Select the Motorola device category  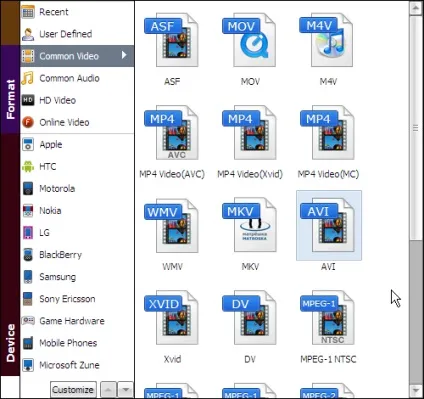77,188
